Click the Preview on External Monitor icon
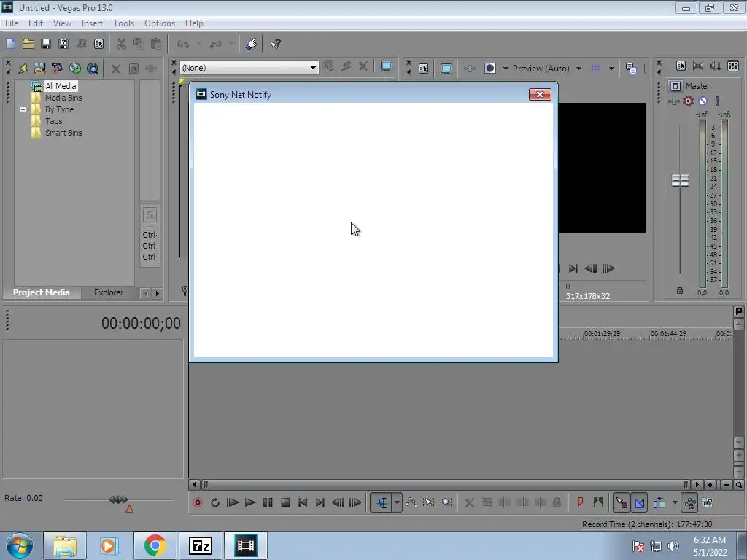747x560 pixels. click(x=446, y=69)
